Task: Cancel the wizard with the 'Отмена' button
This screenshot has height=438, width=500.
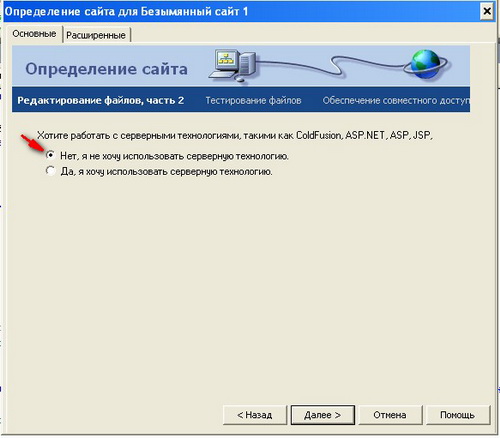Action: (x=390, y=415)
